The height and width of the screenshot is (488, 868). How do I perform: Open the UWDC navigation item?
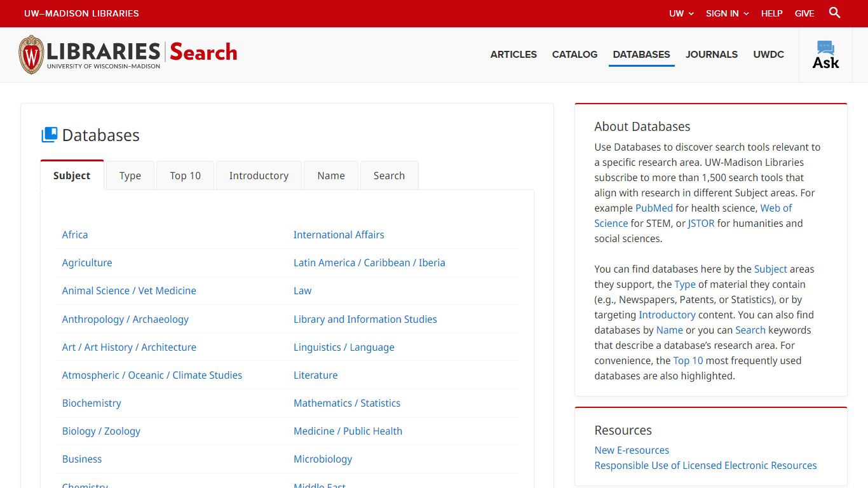coord(769,55)
